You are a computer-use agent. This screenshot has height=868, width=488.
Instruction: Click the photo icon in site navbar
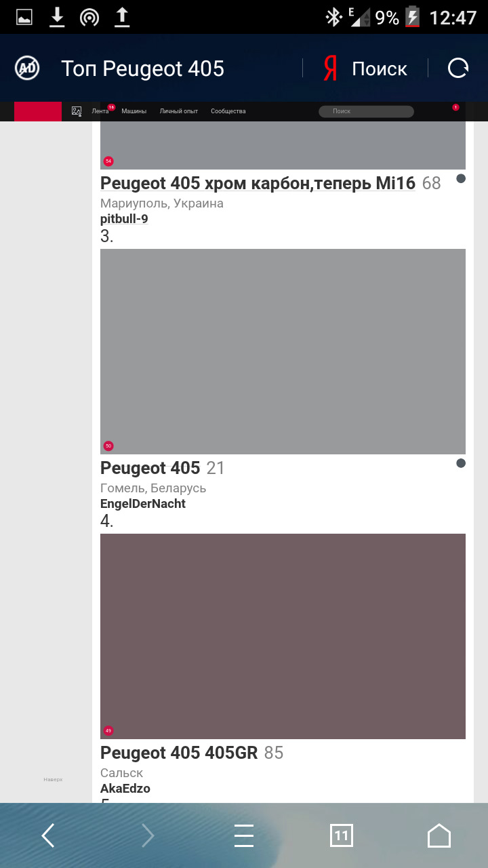77,111
